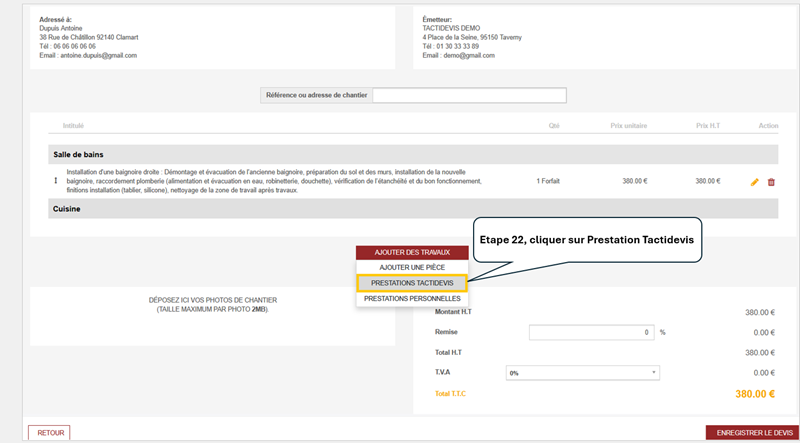Click the client phone 06 06 06 06 06

tap(74, 46)
